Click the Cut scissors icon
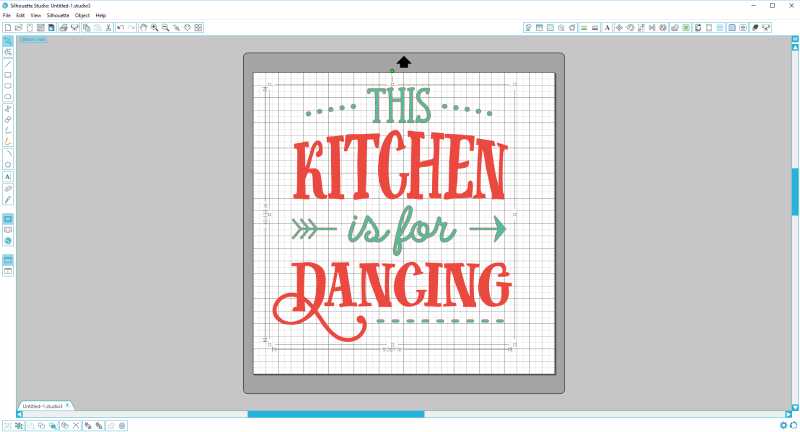 click(x=108, y=28)
